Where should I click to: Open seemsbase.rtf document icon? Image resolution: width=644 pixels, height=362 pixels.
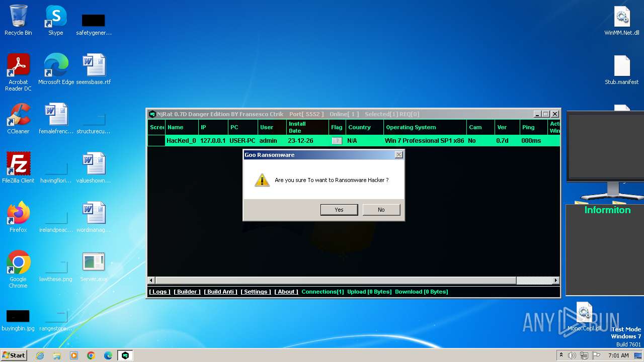(94, 69)
